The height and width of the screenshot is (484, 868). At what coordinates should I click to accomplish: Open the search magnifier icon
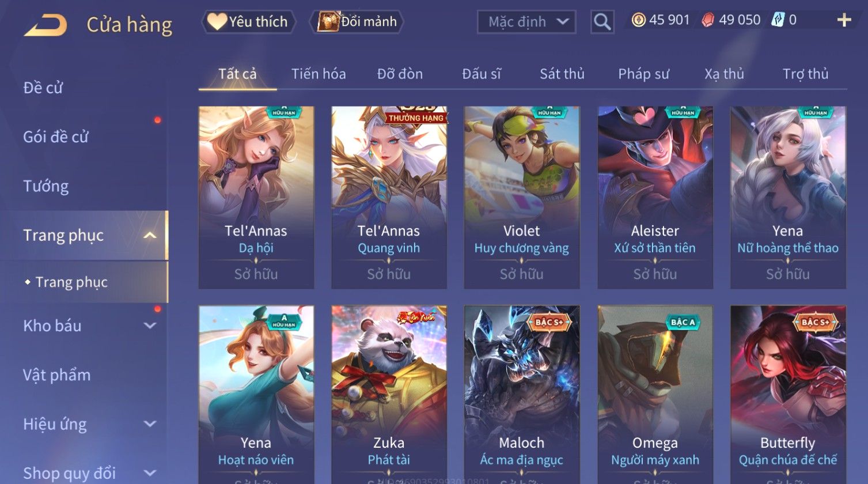tap(602, 22)
